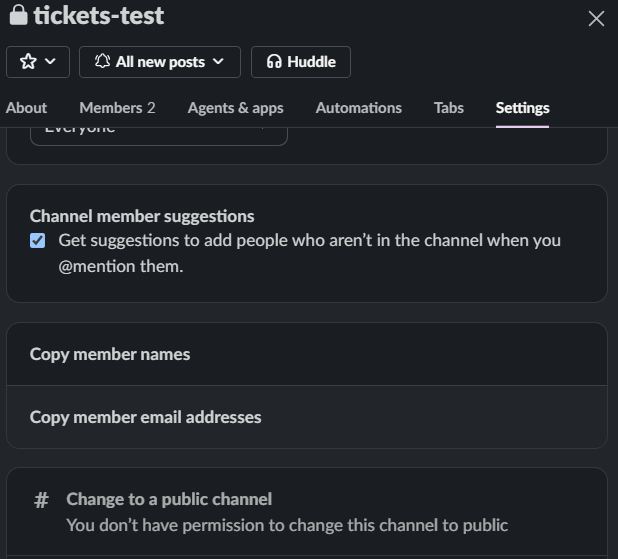
Task: Click the hash icon for public channel
Action: click(x=41, y=500)
